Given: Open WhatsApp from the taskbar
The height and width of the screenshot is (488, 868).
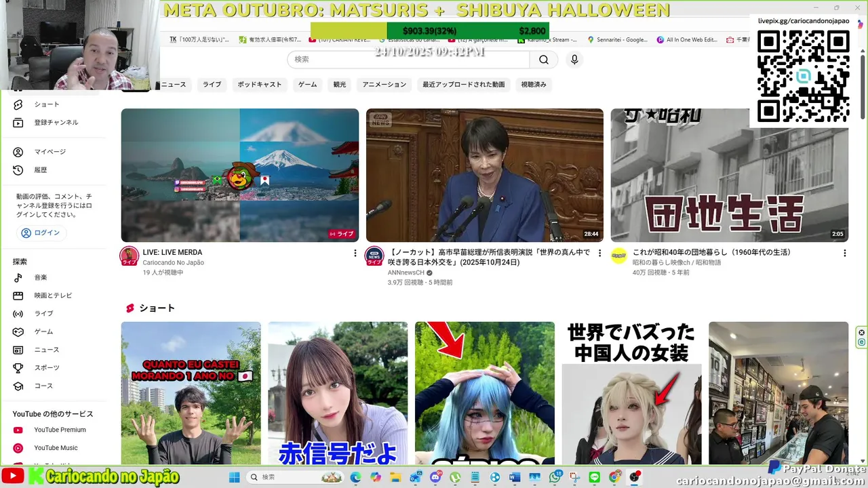Looking at the screenshot, I should click(x=555, y=477).
